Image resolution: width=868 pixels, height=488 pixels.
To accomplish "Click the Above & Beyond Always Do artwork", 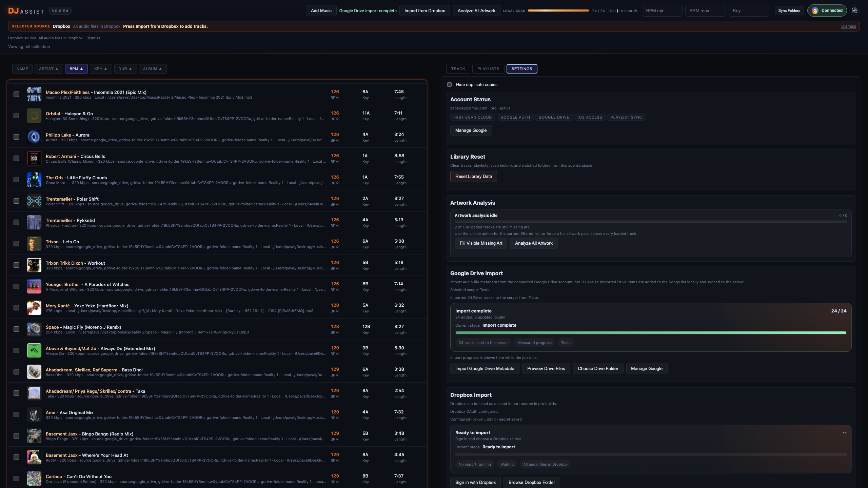I will click(34, 350).
